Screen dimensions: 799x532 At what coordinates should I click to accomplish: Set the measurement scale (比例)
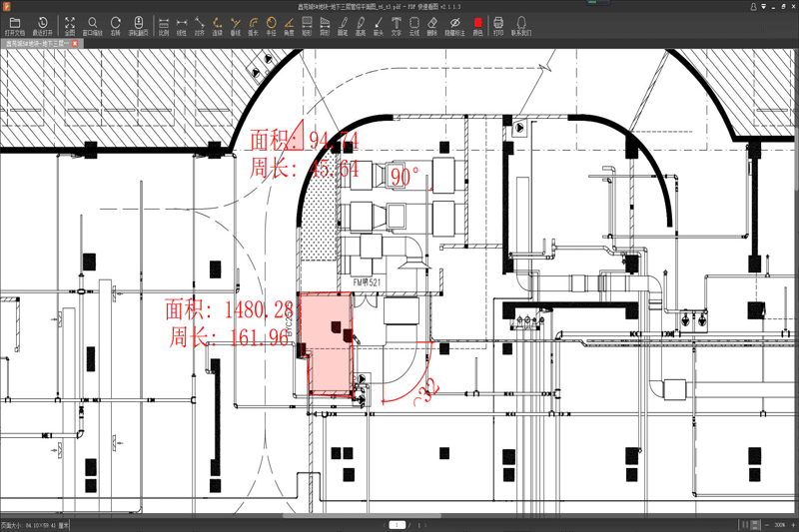coord(164,26)
